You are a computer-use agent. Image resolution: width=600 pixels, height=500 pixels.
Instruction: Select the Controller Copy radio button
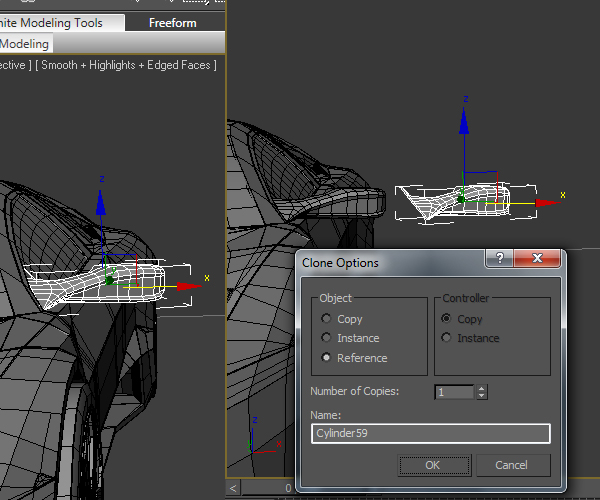coord(446,318)
